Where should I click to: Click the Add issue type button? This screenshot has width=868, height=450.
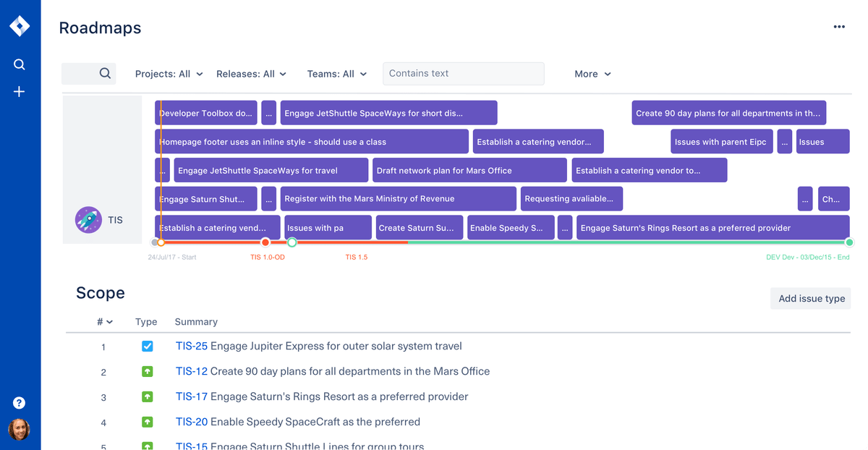pyautogui.click(x=810, y=298)
